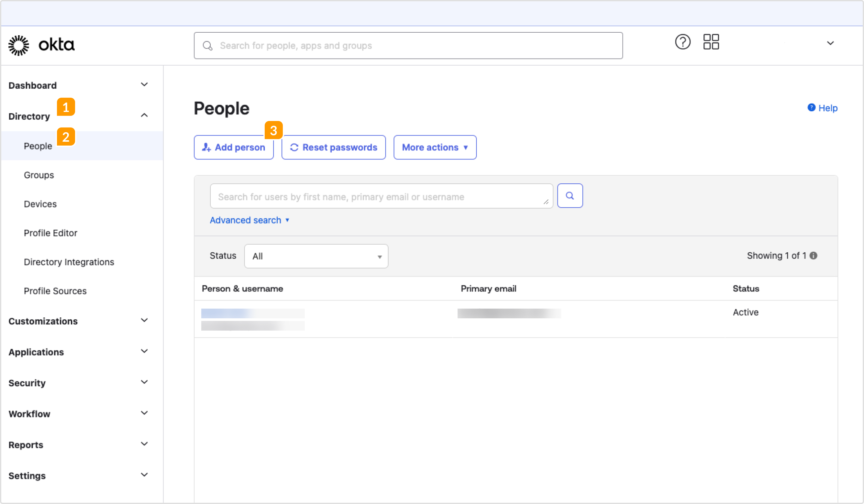The width and height of the screenshot is (864, 504).
Task: Open the Status filter dropdown
Action: click(316, 256)
